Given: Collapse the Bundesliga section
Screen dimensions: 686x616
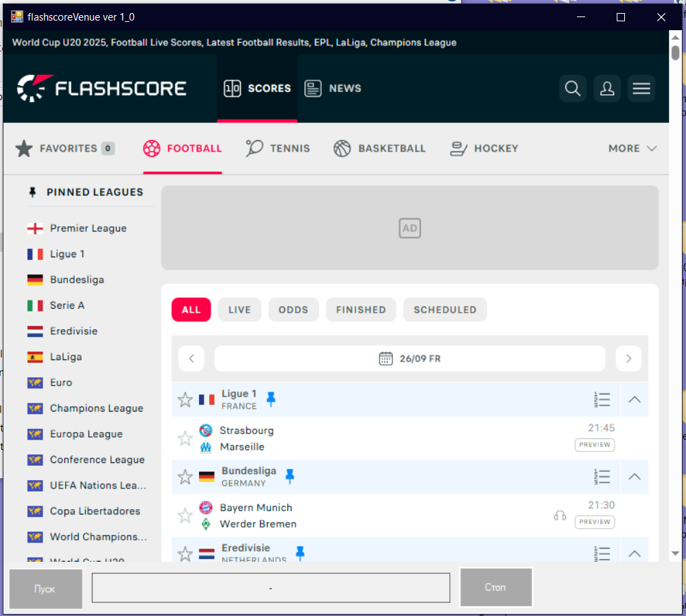Looking at the screenshot, I should (635, 476).
